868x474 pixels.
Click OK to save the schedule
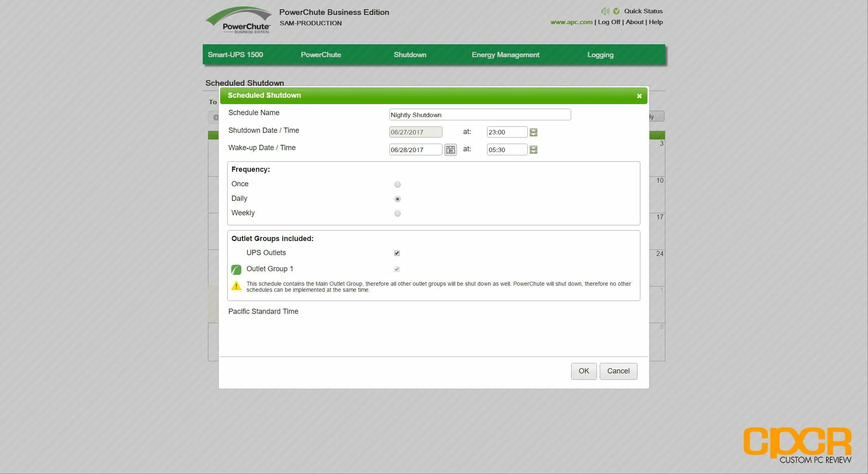(x=583, y=371)
